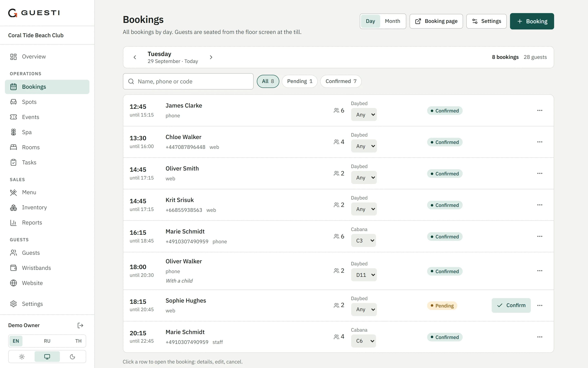Switch language to TH
588x368 pixels.
tap(78, 341)
